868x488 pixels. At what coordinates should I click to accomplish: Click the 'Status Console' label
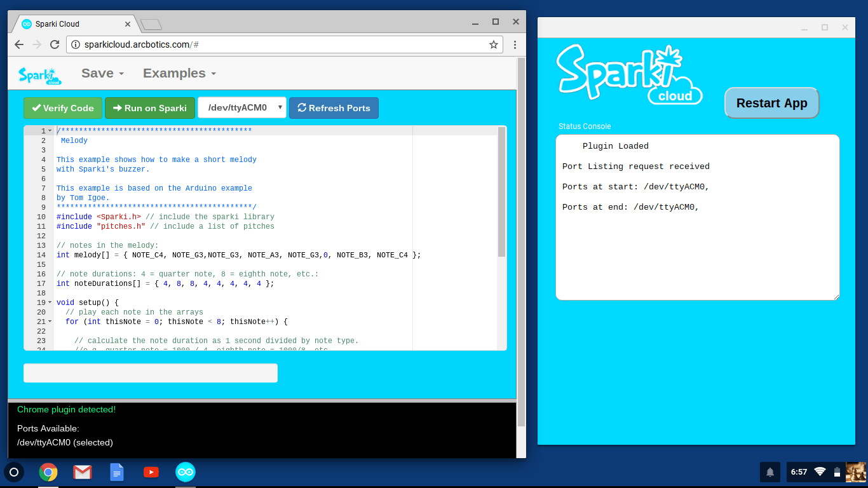(x=585, y=126)
